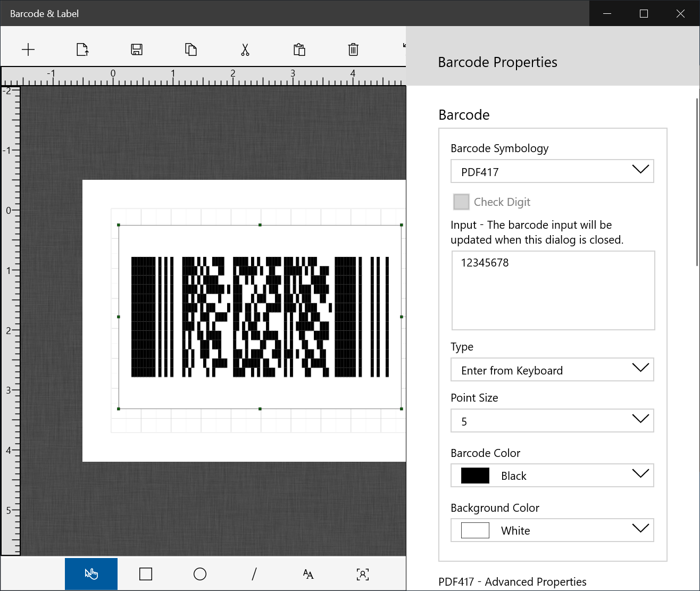Click the Barcode Properties panel title
This screenshot has height=591, width=700.
(497, 62)
